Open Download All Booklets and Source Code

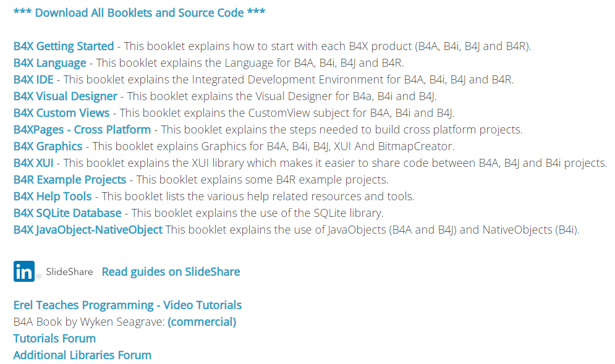click(x=139, y=12)
